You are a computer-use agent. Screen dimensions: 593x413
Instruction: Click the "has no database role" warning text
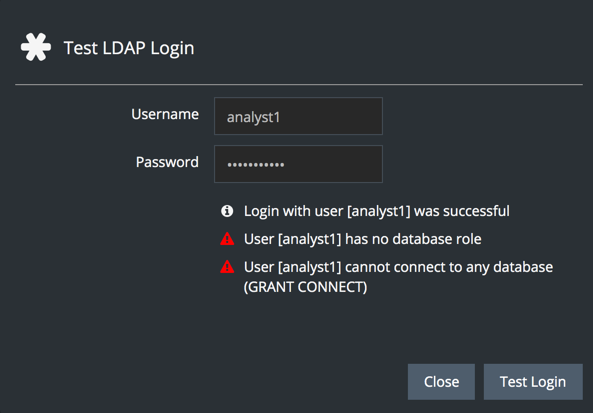(x=413, y=239)
